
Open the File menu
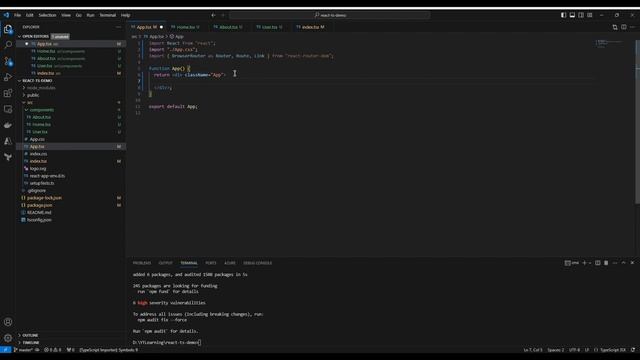pyautogui.click(x=18, y=15)
